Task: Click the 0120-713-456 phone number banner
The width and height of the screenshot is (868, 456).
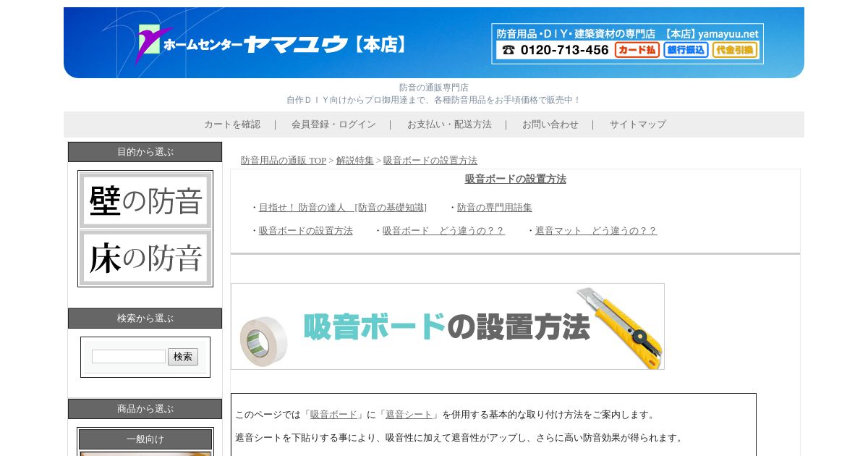Action: (556, 50)
